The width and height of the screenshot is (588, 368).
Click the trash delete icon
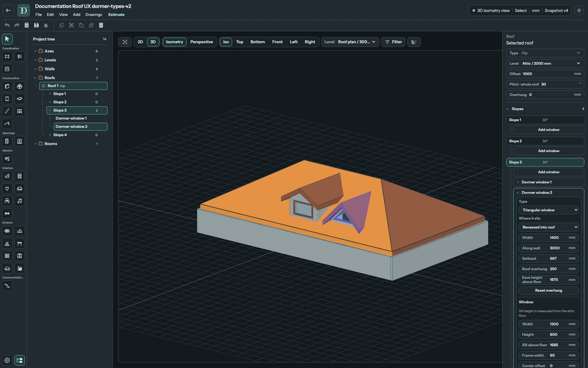101,25
